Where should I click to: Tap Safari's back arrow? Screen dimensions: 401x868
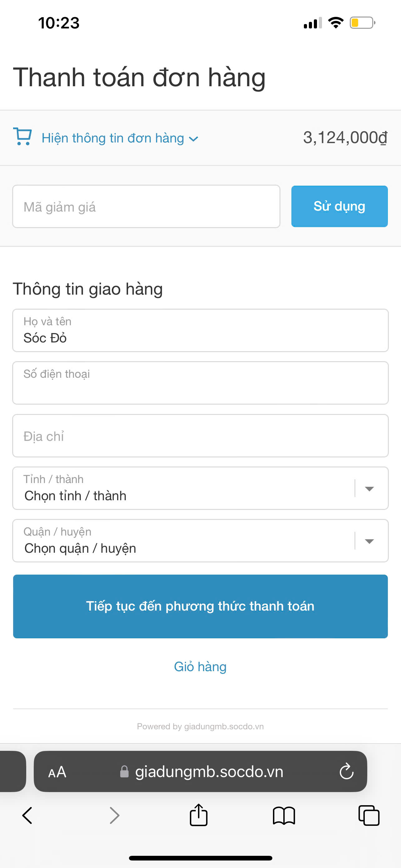(x=27, y=816)
